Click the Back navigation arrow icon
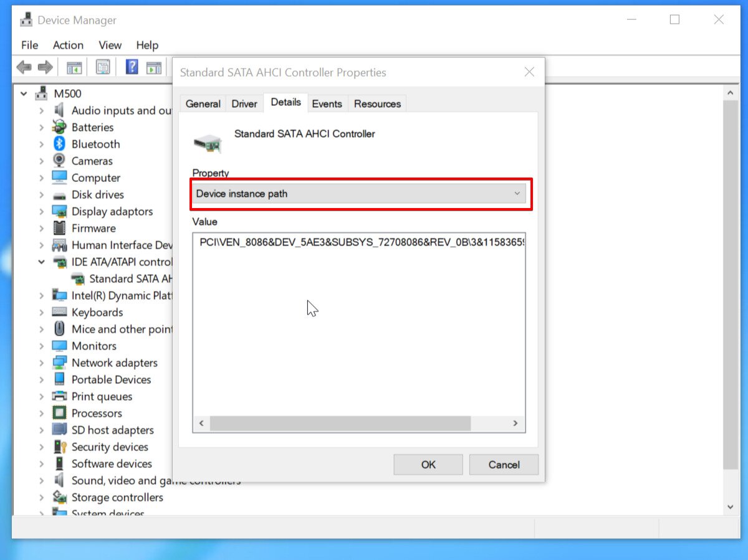Image resolution: width=748 pixels, height=560 pixels. click(x=24, y=67)
